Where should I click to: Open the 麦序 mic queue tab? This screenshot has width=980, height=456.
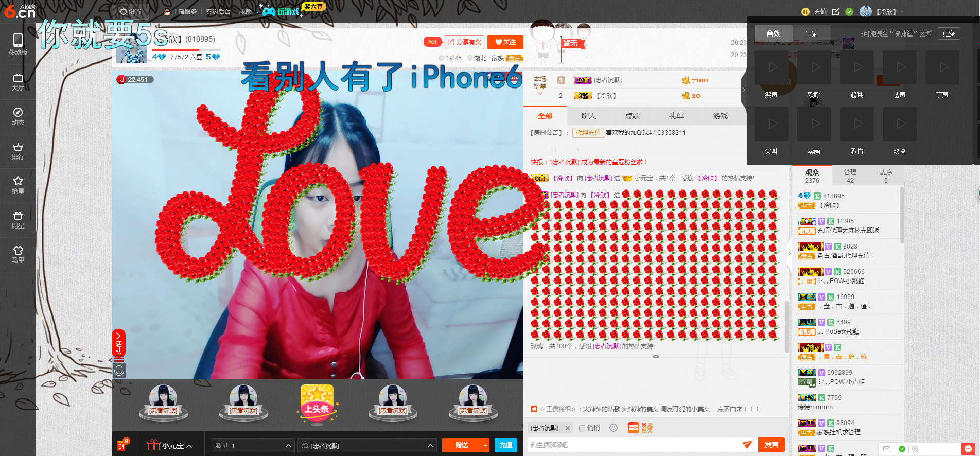[886, 176]
